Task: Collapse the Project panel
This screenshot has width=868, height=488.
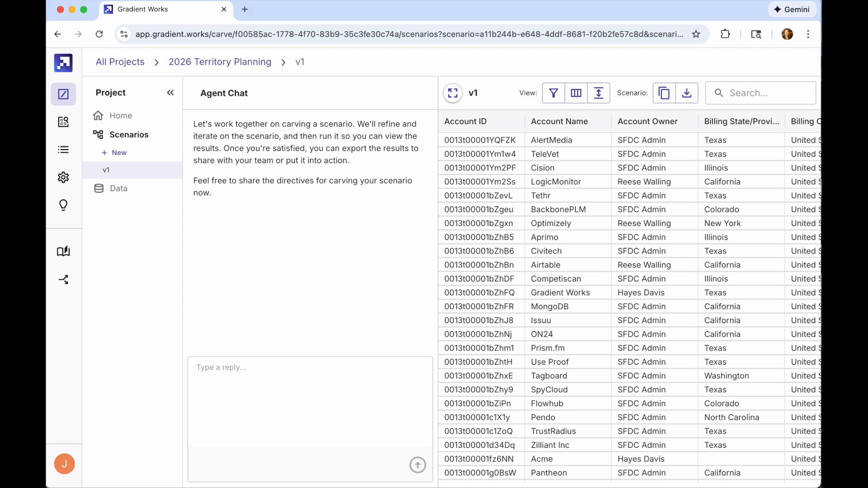Action: pyautogui.click(x=170, y=93)
